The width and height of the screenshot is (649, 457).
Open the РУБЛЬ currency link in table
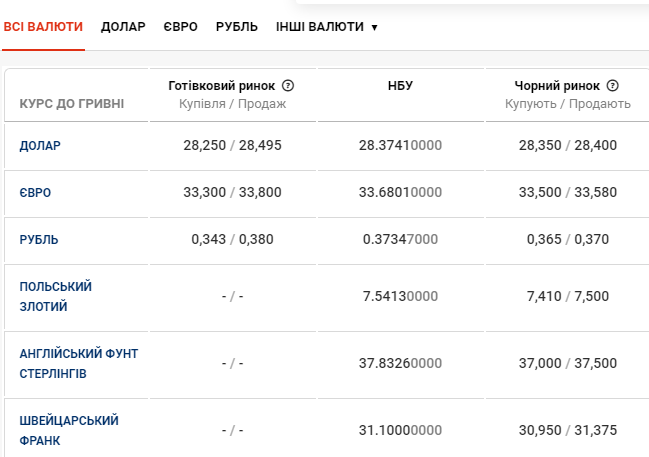(39, 240)
